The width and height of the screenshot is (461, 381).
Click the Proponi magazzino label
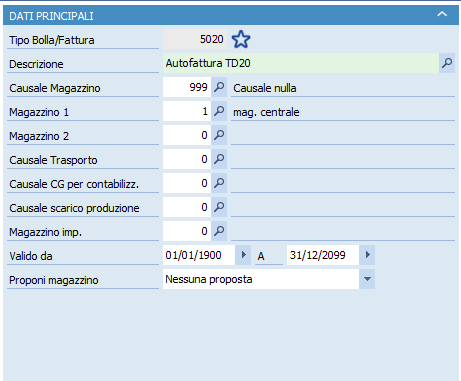pos(54,280)
